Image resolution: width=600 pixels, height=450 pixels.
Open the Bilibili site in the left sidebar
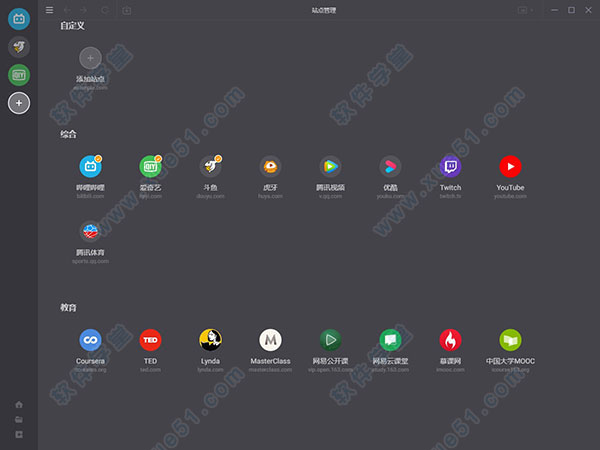pos(19,19)
